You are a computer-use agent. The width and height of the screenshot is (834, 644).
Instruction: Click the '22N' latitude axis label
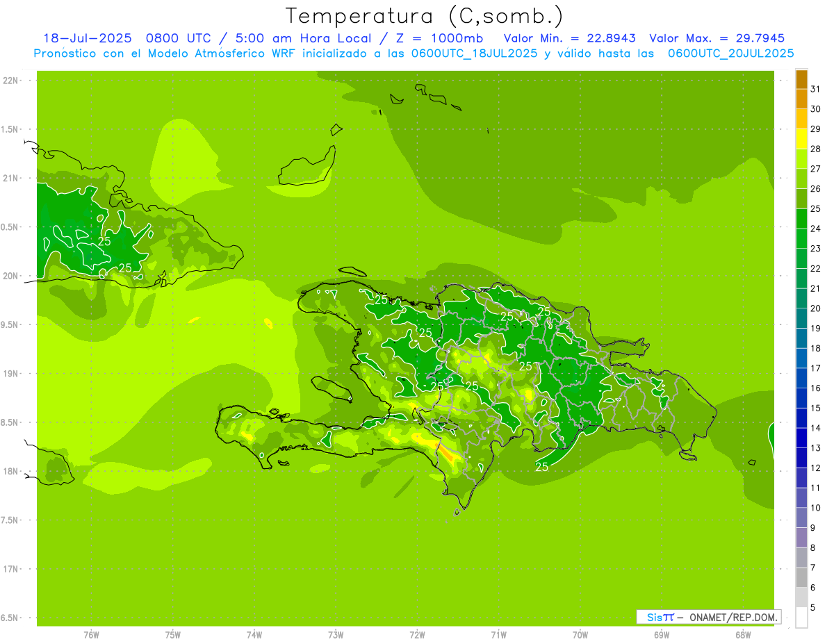[11, 81]
